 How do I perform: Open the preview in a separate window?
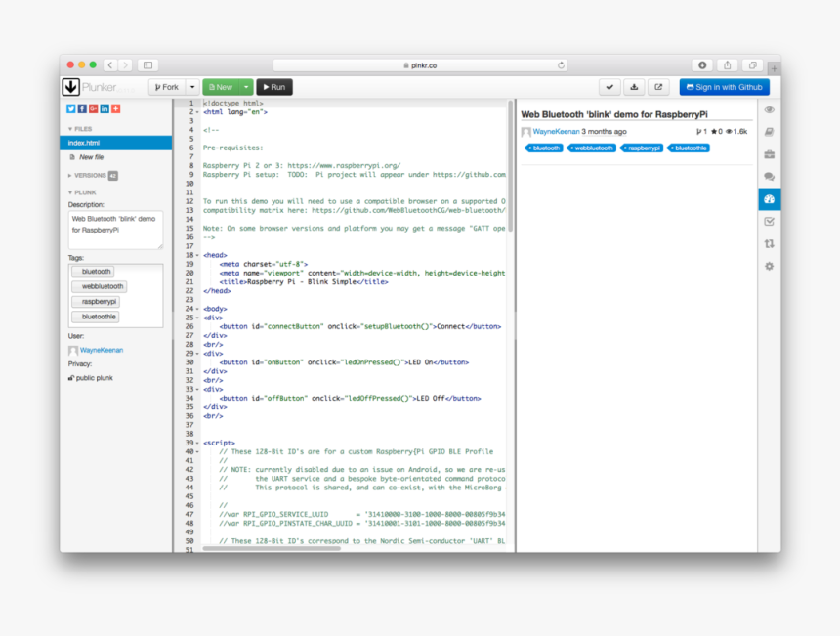click(x=658, y=87)
